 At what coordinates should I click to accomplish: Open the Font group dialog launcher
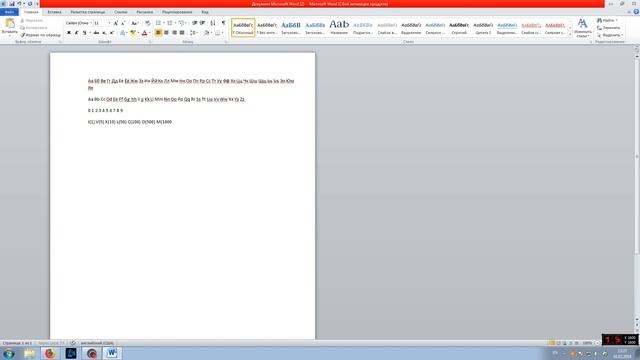point(150,42)
